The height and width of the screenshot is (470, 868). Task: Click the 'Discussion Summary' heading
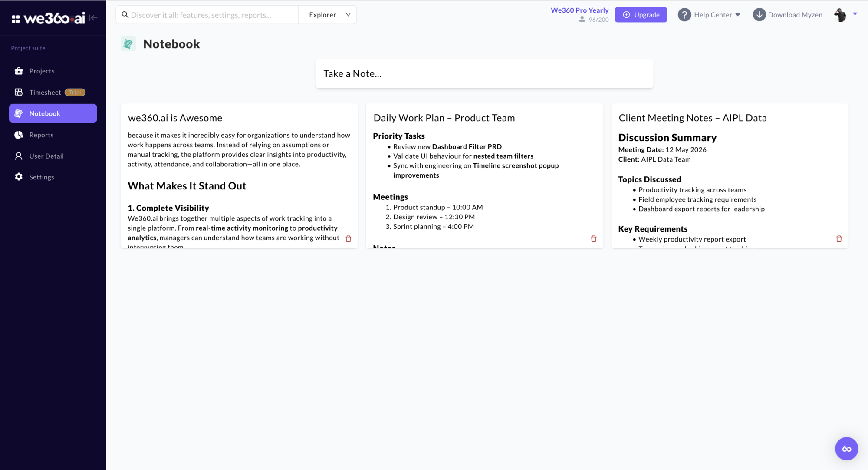(x=667, y=138)
